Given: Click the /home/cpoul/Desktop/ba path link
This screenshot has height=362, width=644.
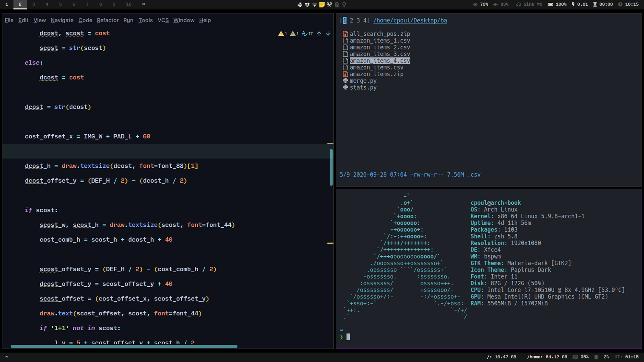Looking at the screenshot, I should click(410, 21).
